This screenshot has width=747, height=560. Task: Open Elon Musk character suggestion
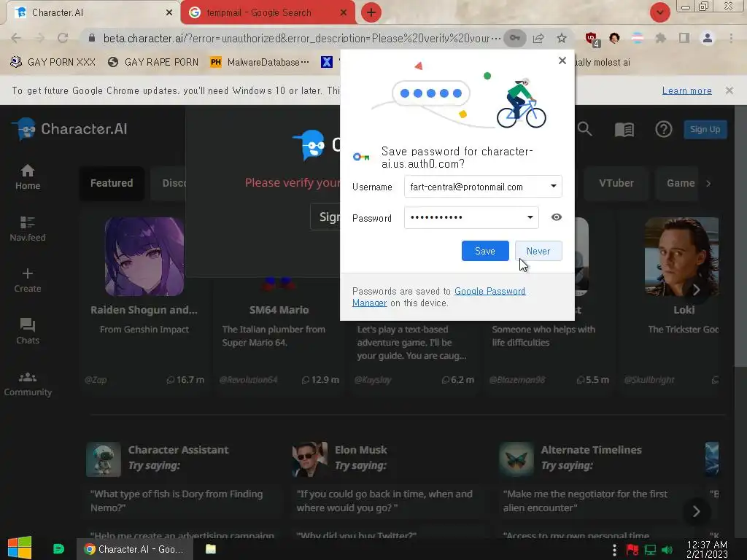(x=340, y=458)
